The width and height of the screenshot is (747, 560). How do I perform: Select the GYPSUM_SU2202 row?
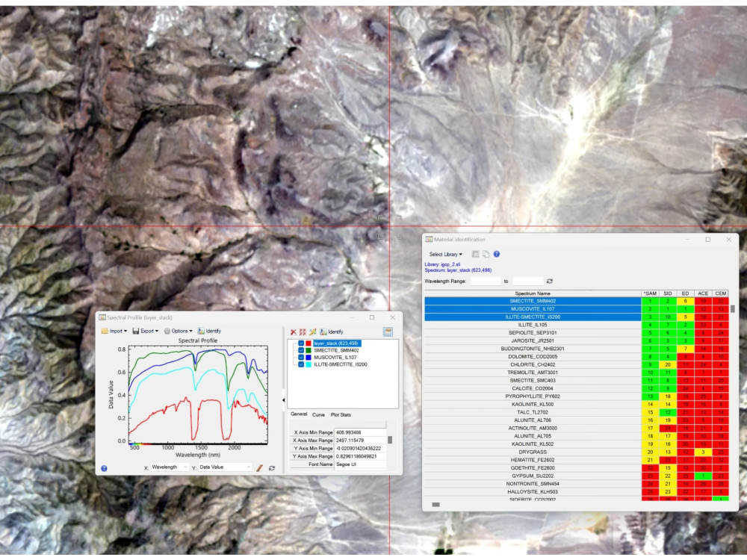(x=533, y=476)
